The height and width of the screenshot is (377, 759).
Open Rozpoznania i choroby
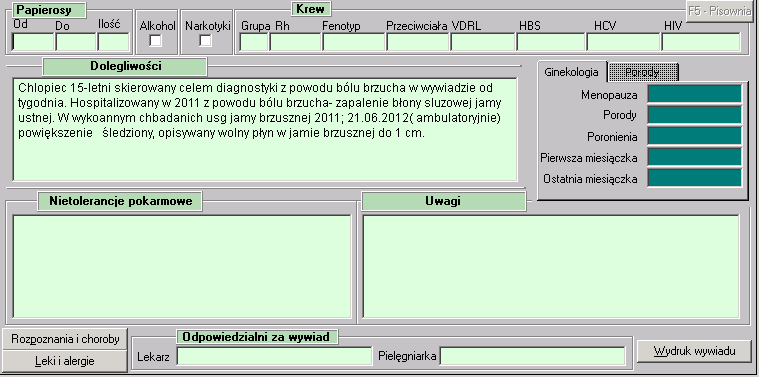coord(65,339)
